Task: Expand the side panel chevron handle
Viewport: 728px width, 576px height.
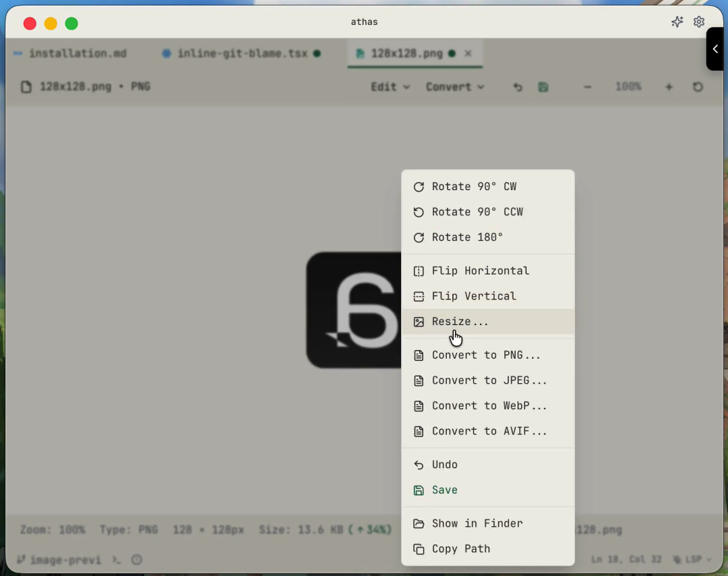Action: click(x=715, y=49)
